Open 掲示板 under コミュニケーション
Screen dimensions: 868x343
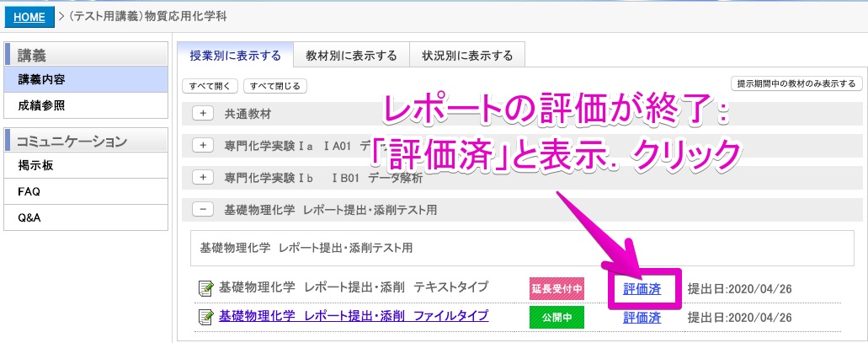click(86, 165)
